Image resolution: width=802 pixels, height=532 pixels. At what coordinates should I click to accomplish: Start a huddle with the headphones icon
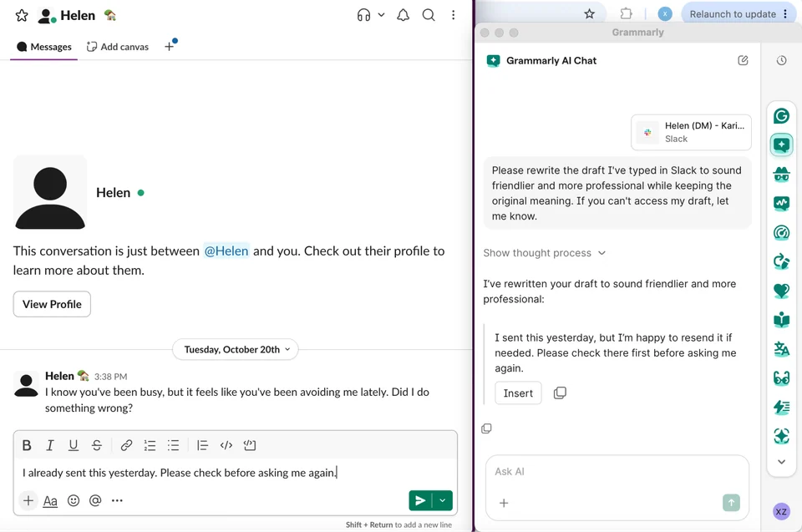(x=363, y=15)
